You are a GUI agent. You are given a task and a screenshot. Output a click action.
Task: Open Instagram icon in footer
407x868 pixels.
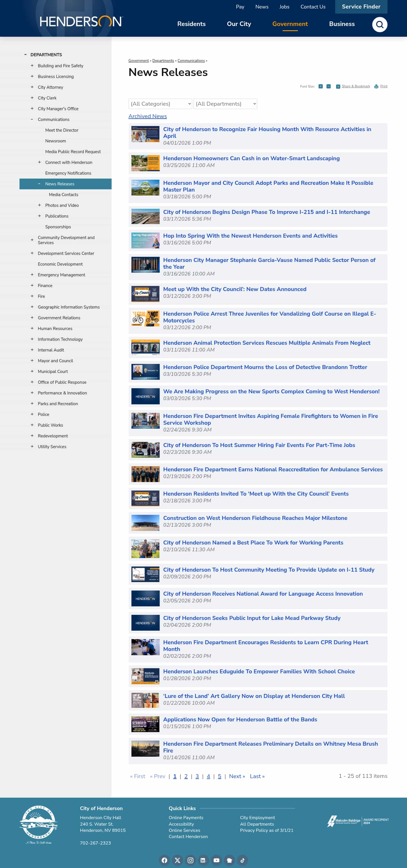[x=190, y=860]
